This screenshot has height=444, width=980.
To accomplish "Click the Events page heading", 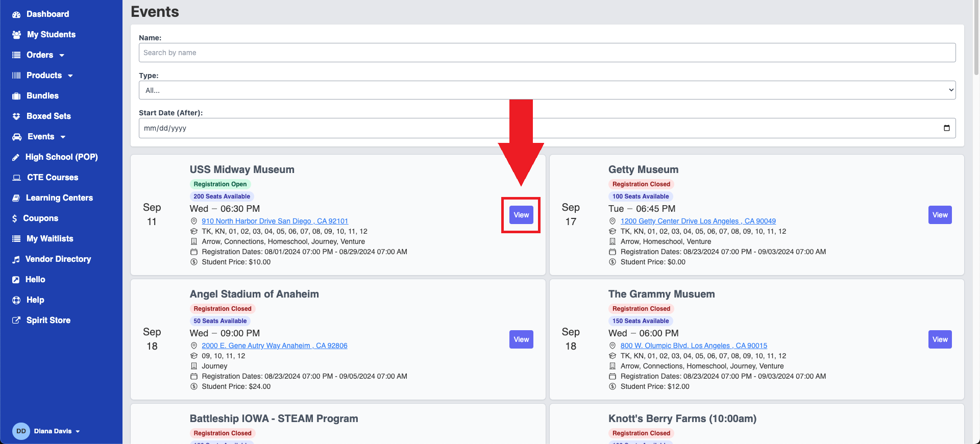I will [155, 12].
